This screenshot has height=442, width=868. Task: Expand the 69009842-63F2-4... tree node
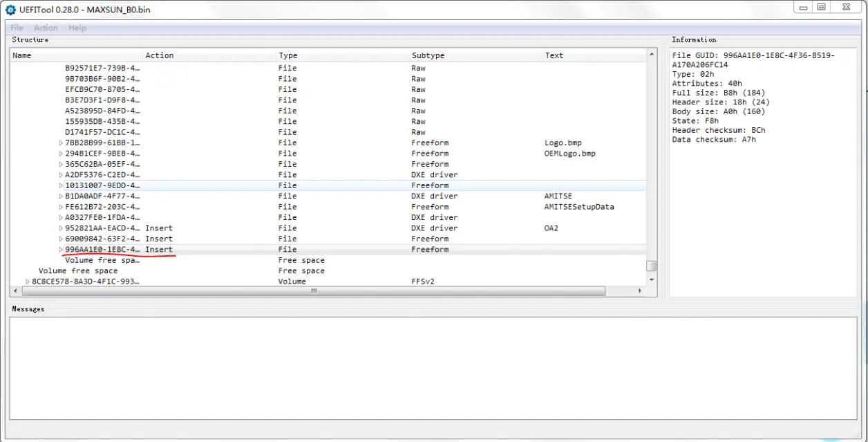click(61, 239)
